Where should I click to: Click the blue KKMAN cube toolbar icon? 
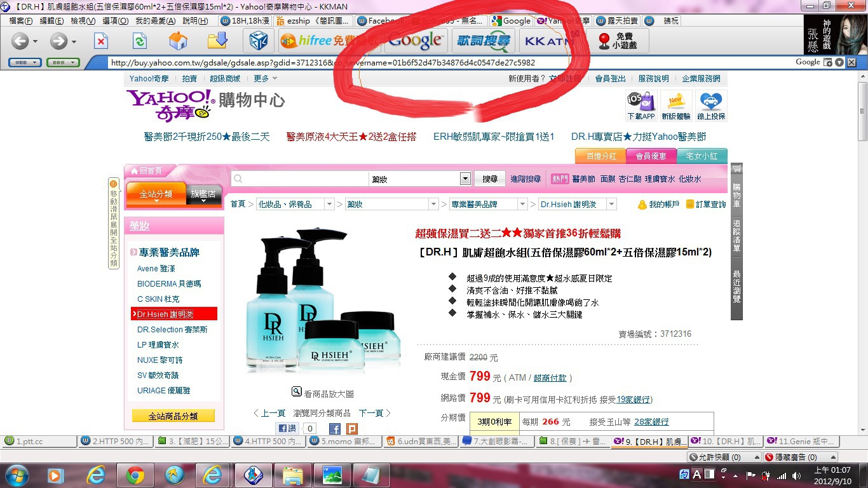(x=258, y=41)
